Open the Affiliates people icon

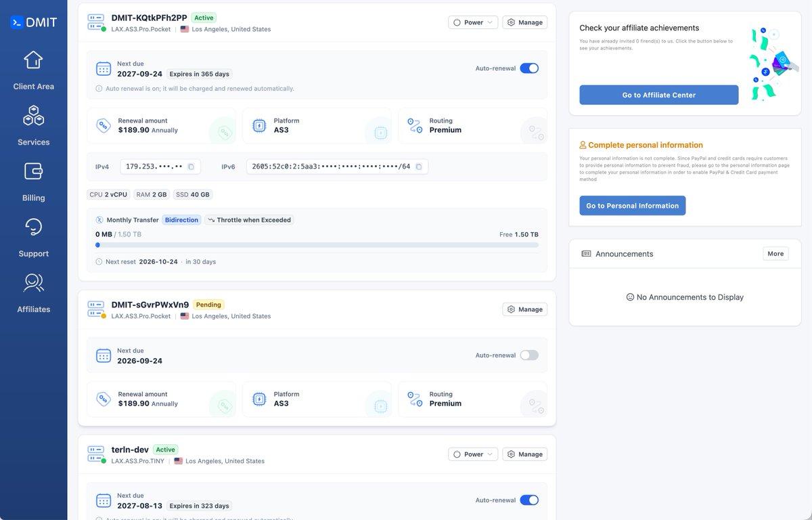(x=33, y=282)
